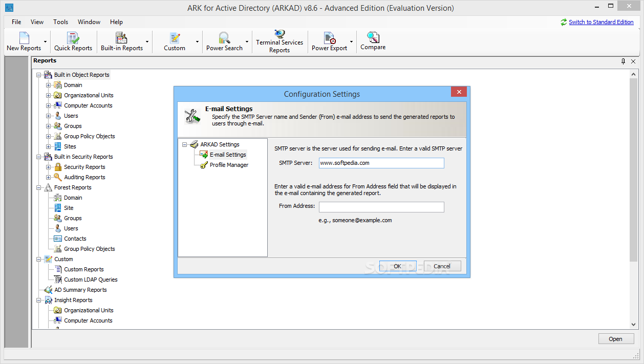Click the Group Policy Objects icon under Built in Object Reports
Screen dimensions: 644x364
coord(58,136)
